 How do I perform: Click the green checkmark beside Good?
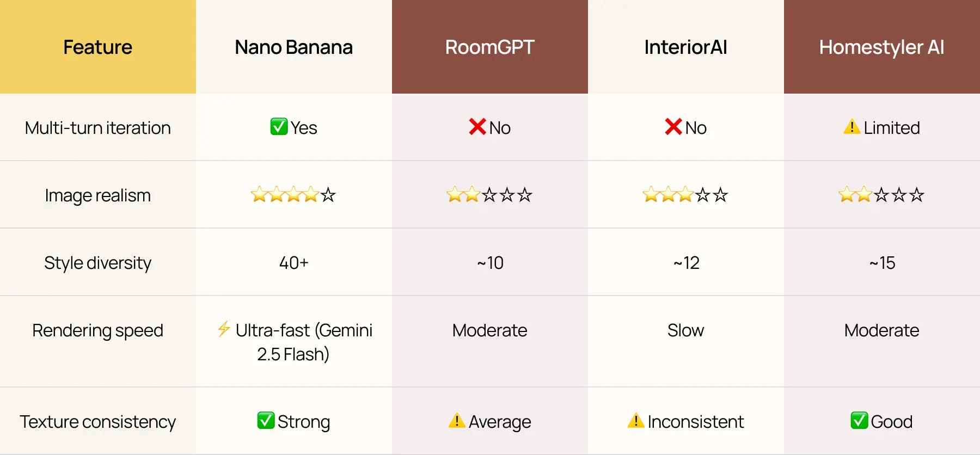coord(859,421)
